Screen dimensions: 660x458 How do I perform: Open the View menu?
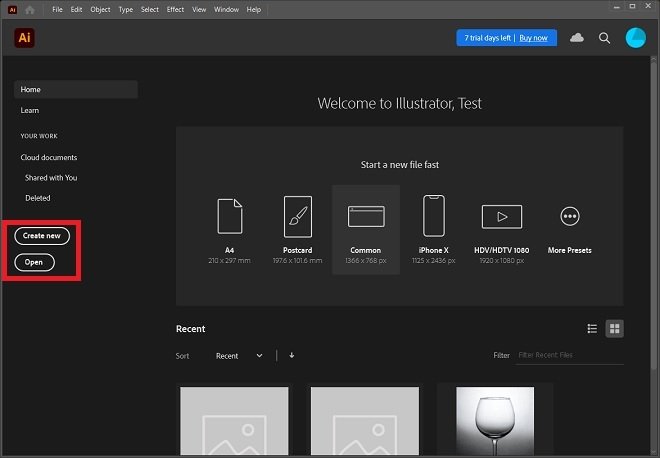click(199, 9)
